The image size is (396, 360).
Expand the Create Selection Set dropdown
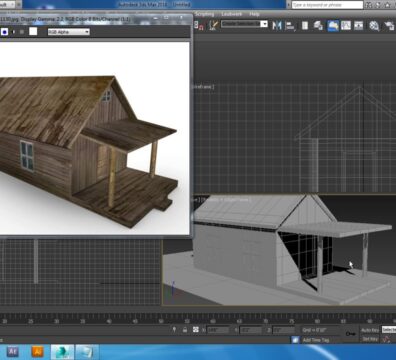point(264,24)
